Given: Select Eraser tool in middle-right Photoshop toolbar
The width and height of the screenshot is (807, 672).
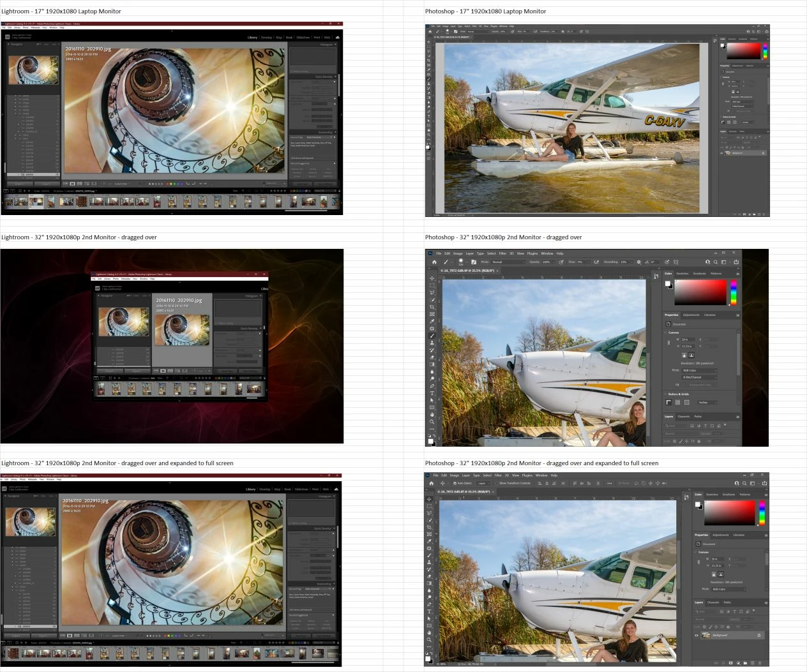Looking at the screenshot, I should point(432,357).
